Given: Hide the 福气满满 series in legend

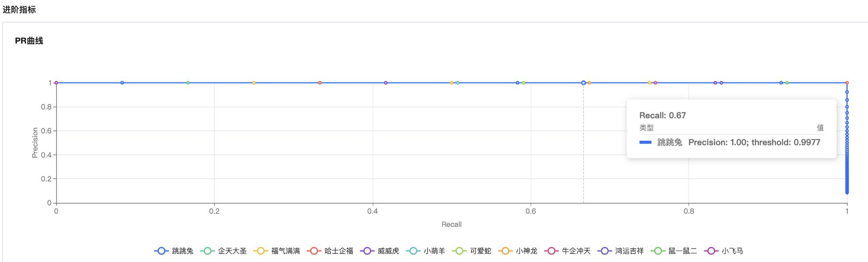Looking at the screenshot, I should pos(277,251).
